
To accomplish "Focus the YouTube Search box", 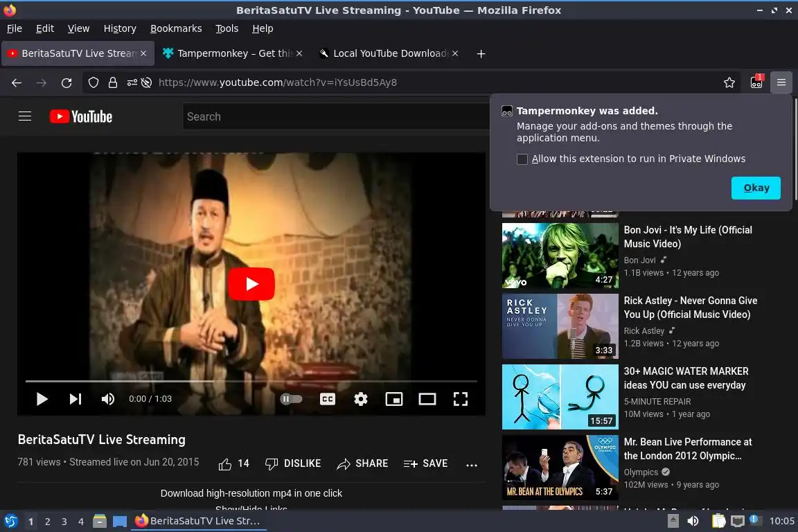I will click(336, 116).
